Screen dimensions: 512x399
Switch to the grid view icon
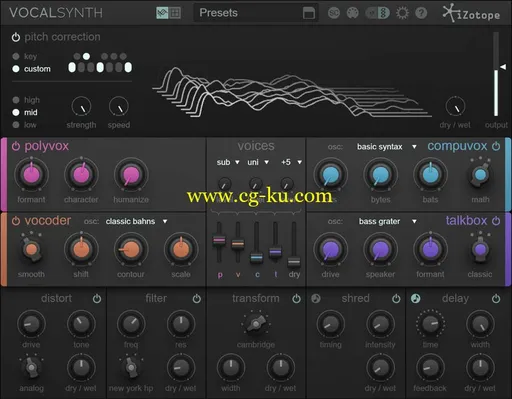click(x=175, y=13)
